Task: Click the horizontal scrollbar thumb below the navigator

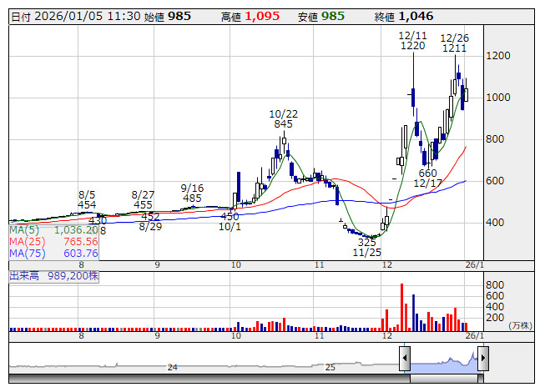Action: click(443, 379)
